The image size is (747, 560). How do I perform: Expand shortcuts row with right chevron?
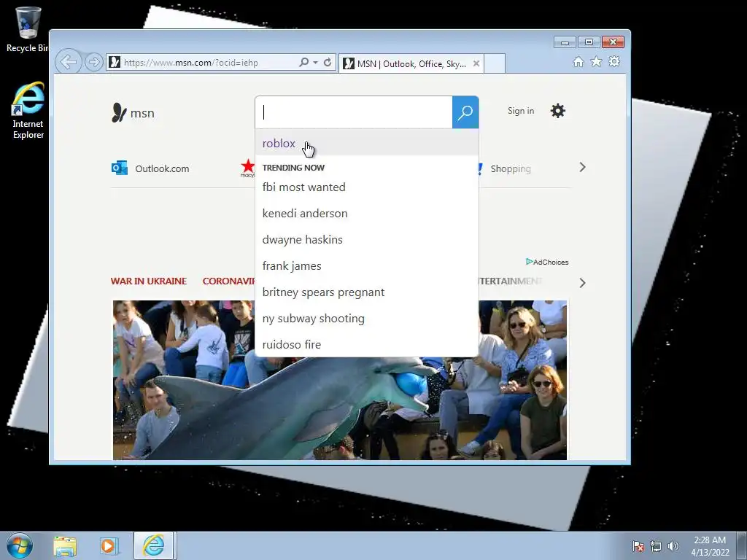tap(582, 167)
